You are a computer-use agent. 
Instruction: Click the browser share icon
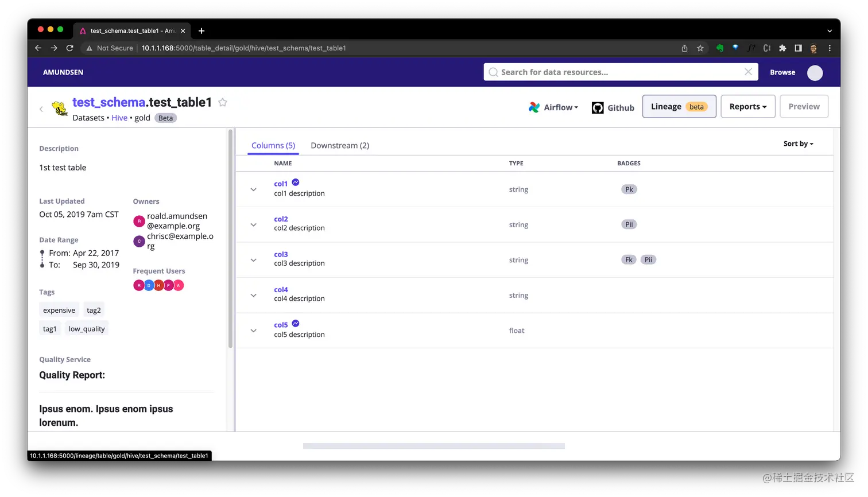click(x=684, y=48)
